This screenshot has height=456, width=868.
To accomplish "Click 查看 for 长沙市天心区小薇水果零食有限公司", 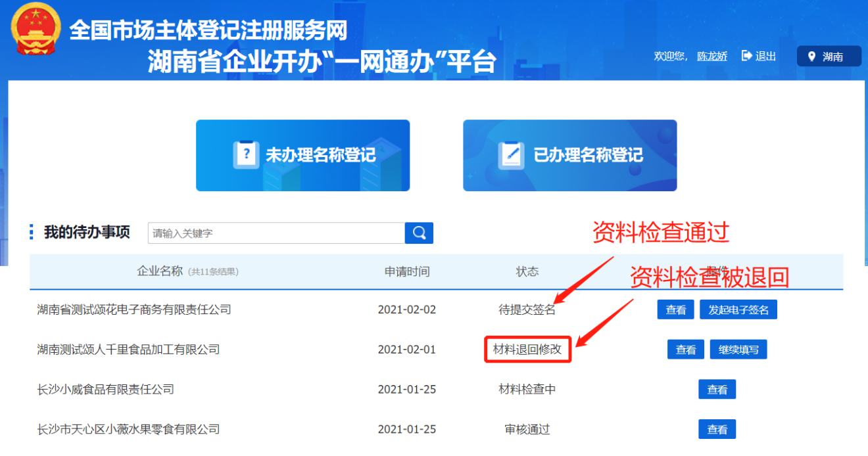I will click(717, 430).
